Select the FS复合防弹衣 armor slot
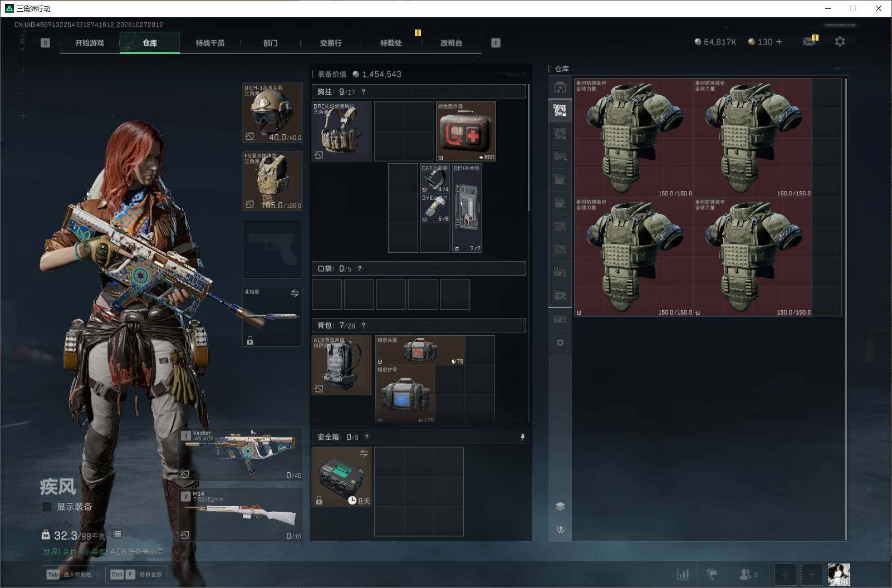The width and height of the screenshot is (892, 588). [272, 181]
